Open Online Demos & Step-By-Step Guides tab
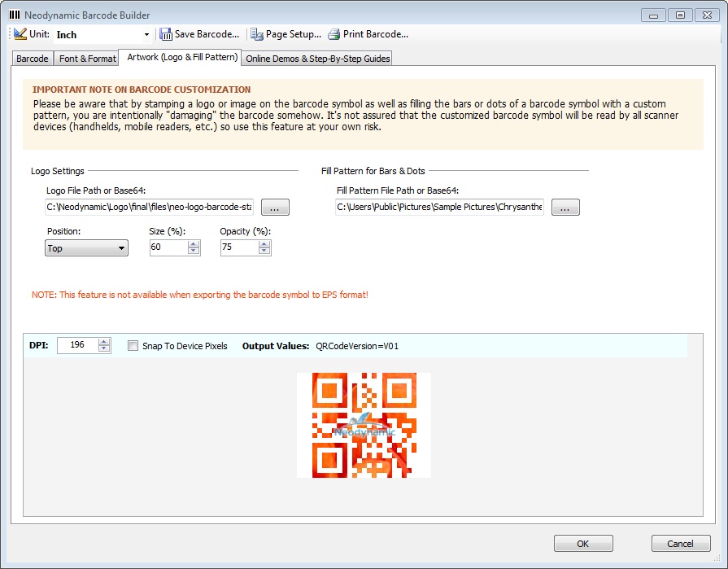The width and height of the screenshot is (728, 569). click(x=317, y=59)
